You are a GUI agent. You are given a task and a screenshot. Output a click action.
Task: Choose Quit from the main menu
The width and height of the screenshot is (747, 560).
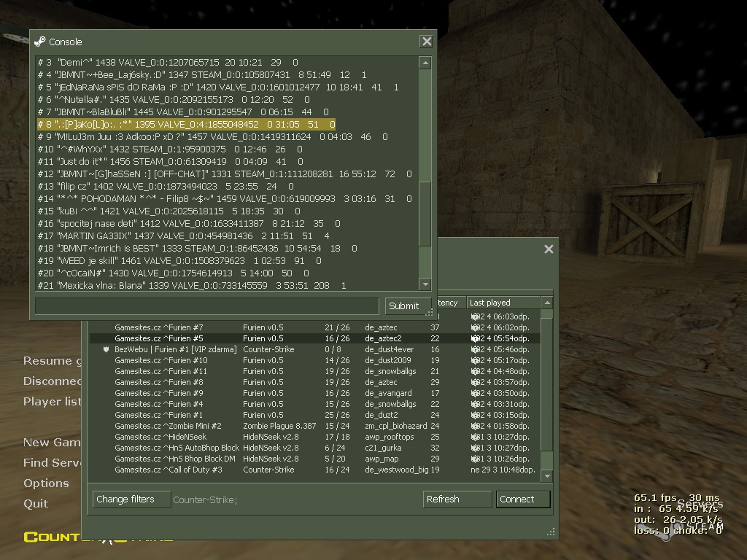[x=36, y=503]
